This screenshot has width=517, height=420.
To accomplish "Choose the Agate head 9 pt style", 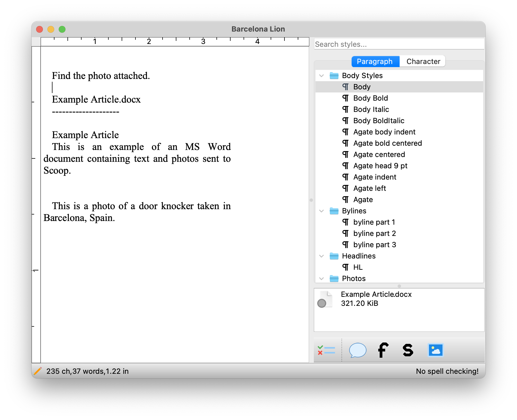I will (380, 166).
